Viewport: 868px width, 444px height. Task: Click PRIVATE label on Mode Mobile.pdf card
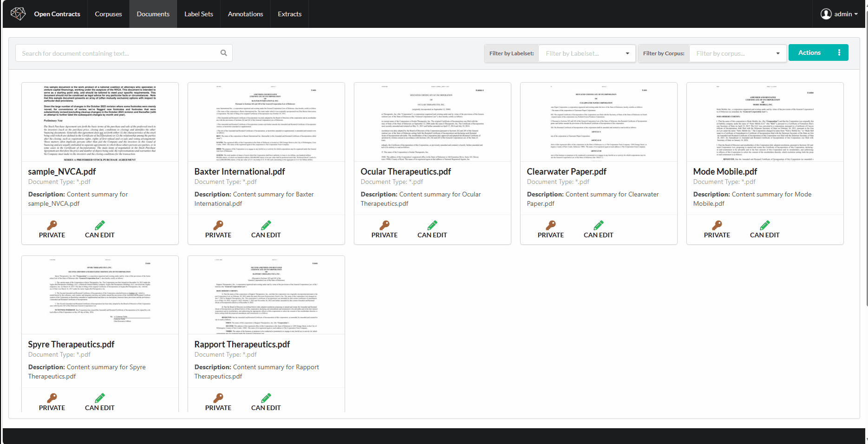[717, 235]
